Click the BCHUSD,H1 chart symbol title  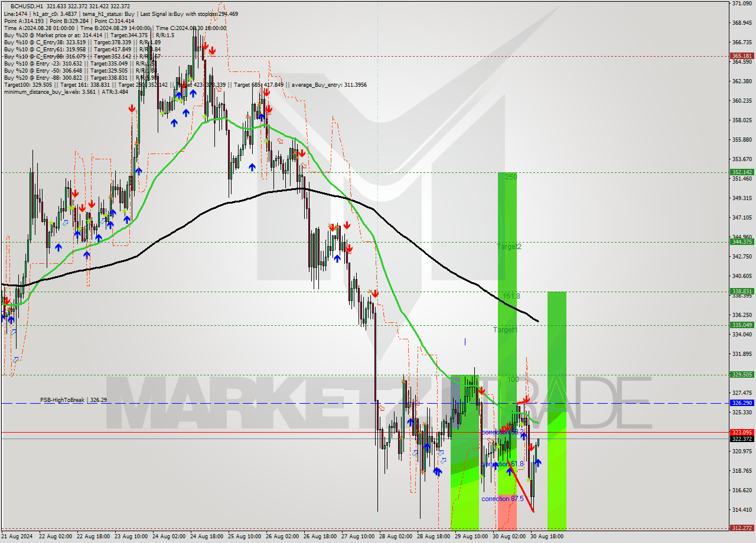(27, 6)
